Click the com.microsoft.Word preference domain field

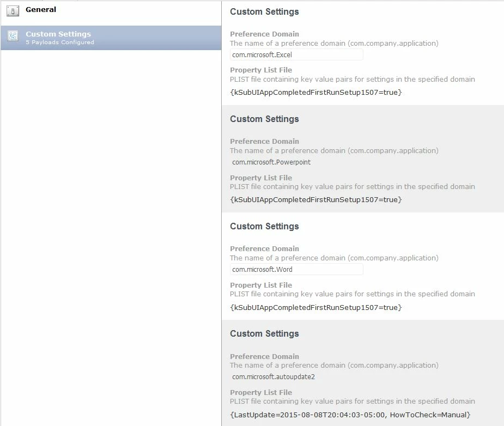[x=296, y=269]
